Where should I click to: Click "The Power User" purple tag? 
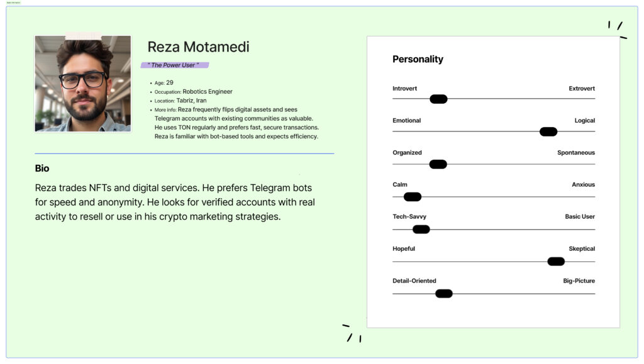(174, 65)
